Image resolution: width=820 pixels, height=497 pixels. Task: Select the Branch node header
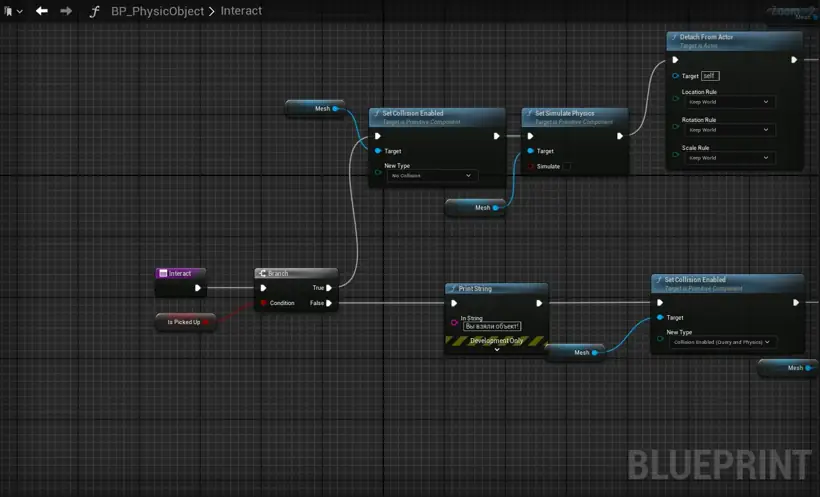(x=296, y=274)
